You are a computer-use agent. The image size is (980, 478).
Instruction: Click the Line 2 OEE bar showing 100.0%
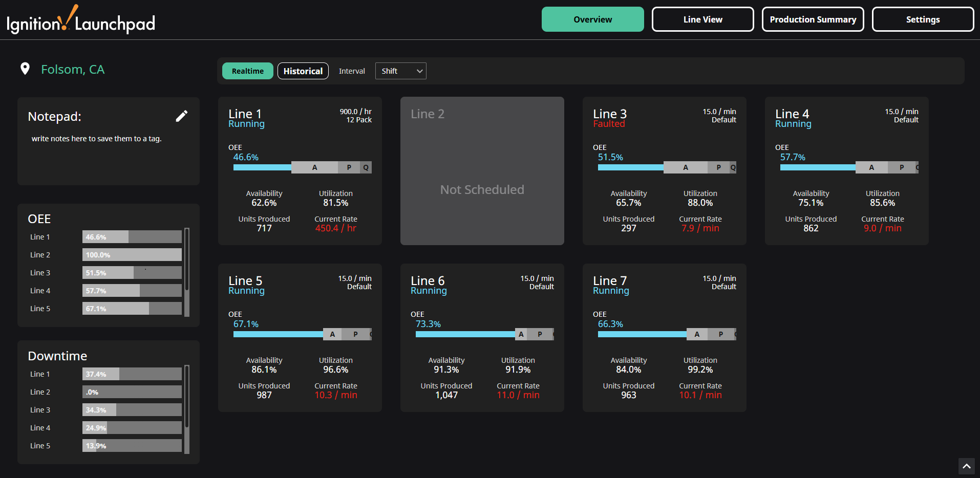coord(131,254)
